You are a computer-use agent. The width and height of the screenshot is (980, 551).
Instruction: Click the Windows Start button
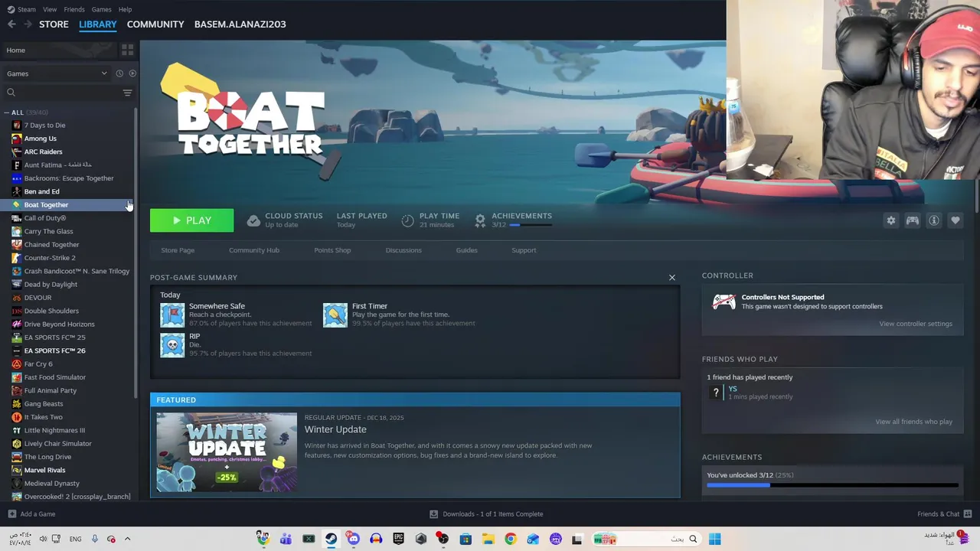[x=714, y=539]
